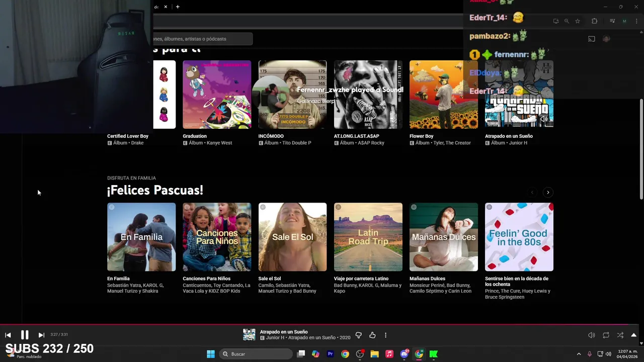Click album title Atrapado en un Sueño in grid

pos(509,136)
